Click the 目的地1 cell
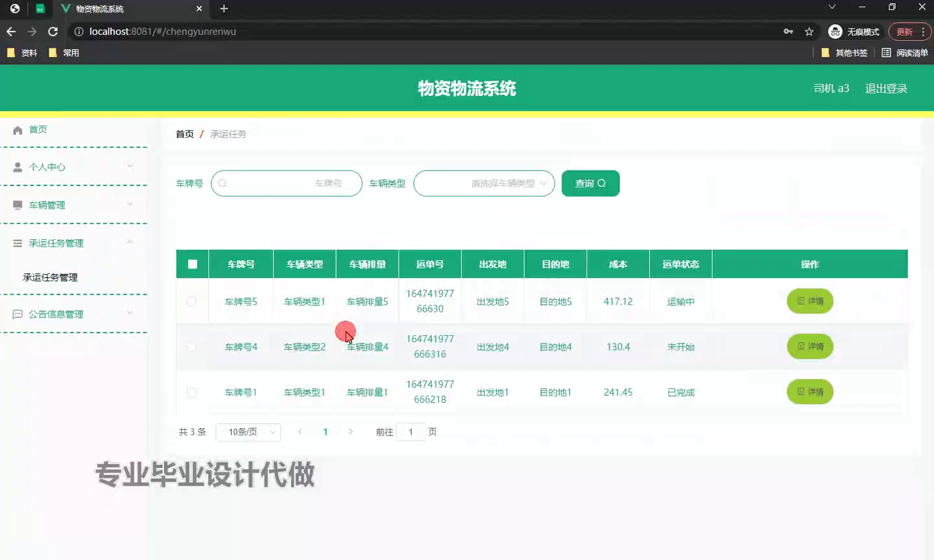 coord(556,392)
